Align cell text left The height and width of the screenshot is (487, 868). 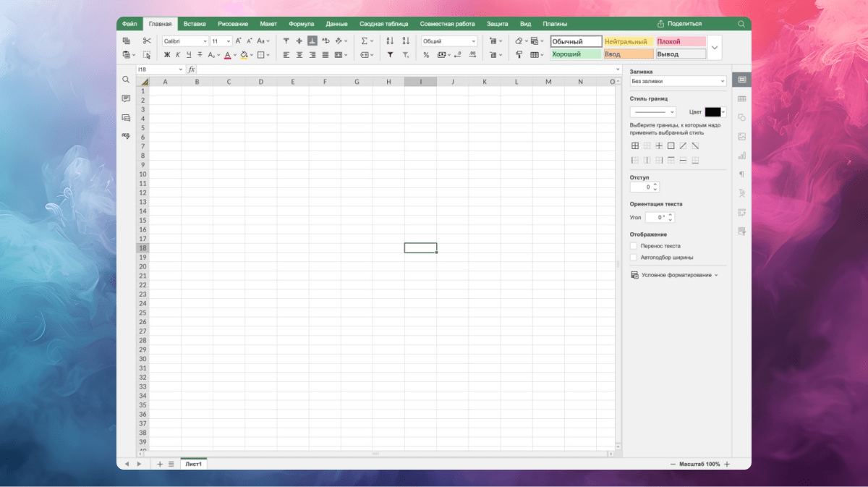[x=286, y=54]
